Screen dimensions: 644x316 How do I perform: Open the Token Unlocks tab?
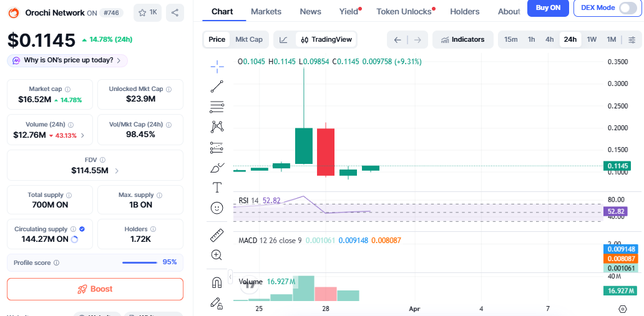(404, 11)
